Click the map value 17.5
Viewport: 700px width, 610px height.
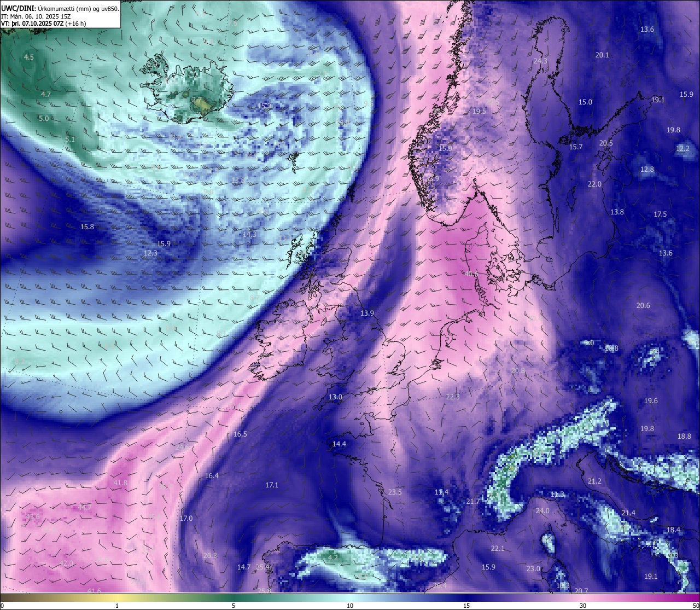pos(661,214)
